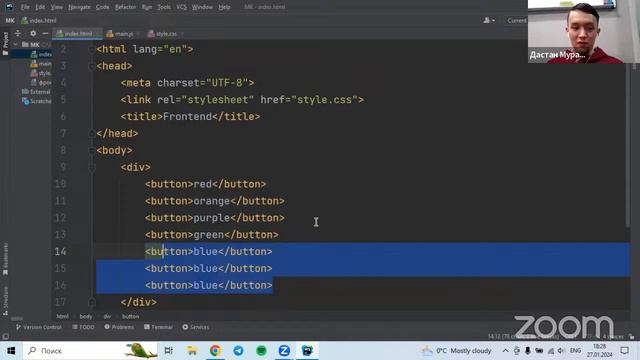Click the button orange code line
The width and height of the screenshot is (640, 360).
pos(215,201)
